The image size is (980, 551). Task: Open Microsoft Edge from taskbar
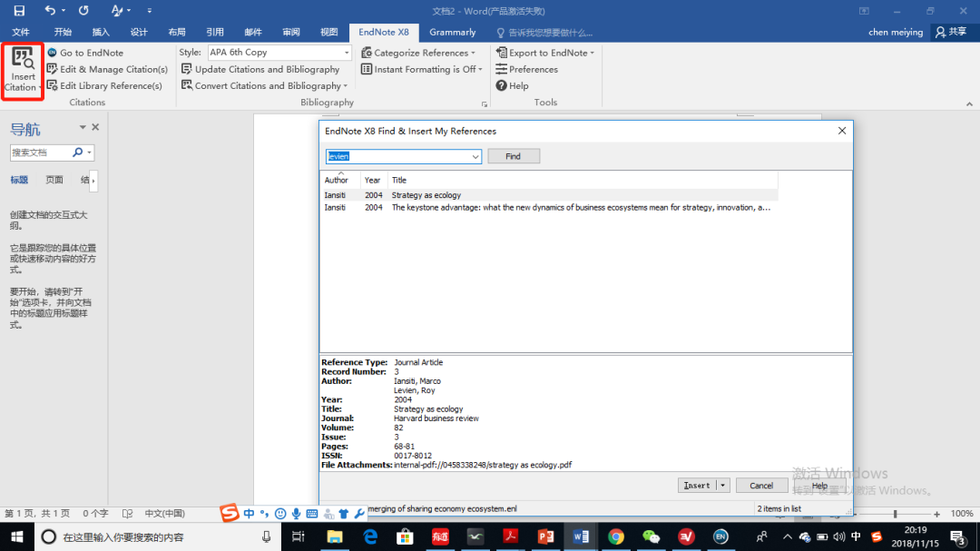click(370, 536)
